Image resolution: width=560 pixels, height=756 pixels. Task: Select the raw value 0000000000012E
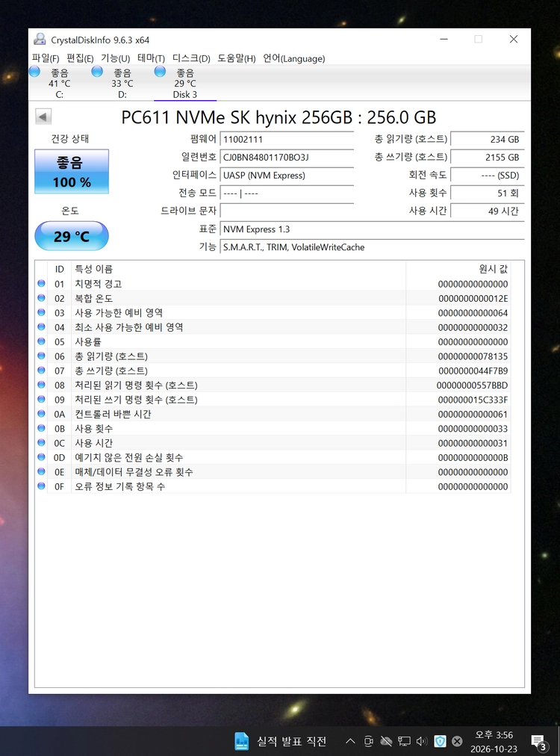tap(473, 299)
